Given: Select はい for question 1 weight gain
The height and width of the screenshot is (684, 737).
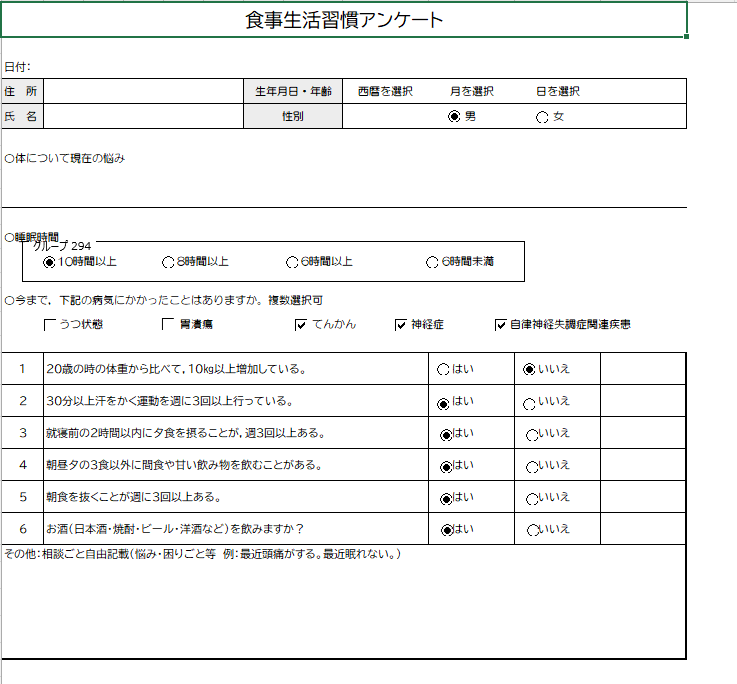Looking at the screenshot, I should coord(444,370).
